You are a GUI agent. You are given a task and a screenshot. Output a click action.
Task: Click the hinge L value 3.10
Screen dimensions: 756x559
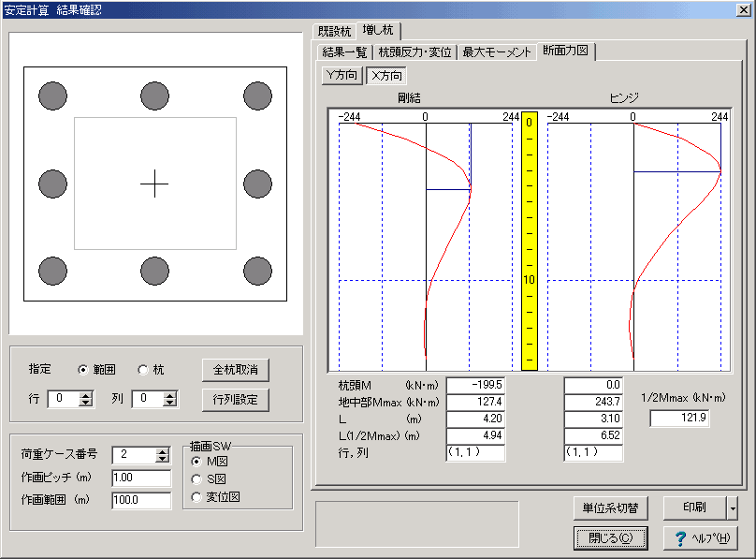click(593, 419)
